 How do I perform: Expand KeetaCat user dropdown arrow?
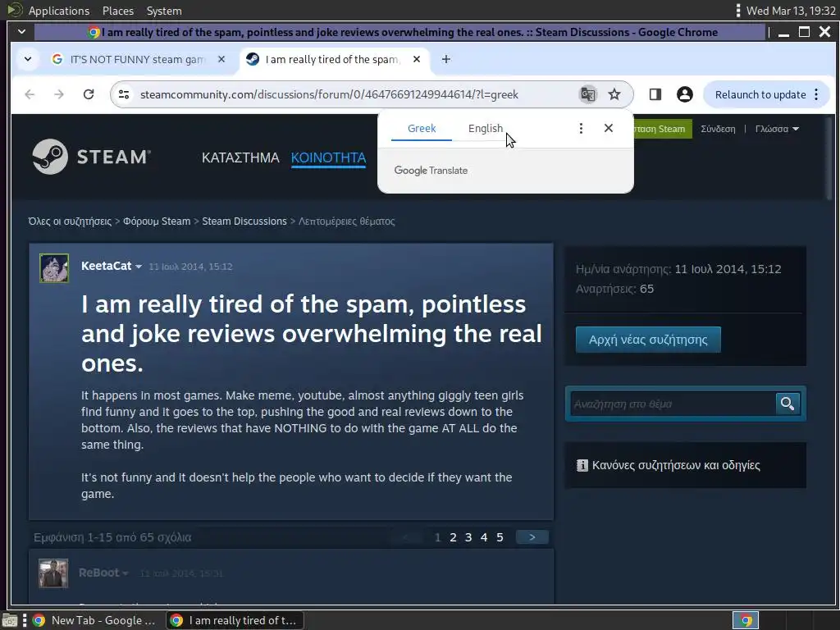point(139,267)
